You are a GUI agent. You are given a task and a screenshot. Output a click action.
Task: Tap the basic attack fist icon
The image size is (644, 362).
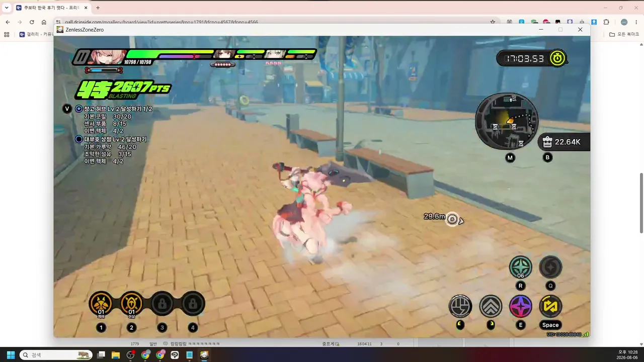coord(460,306)
